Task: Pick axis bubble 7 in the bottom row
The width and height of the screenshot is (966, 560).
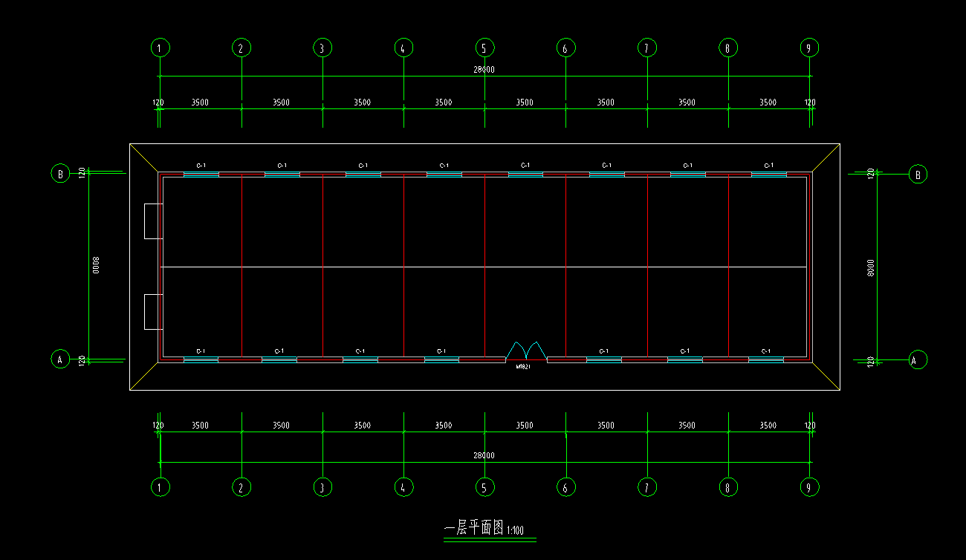Action: tap(646, 487)
